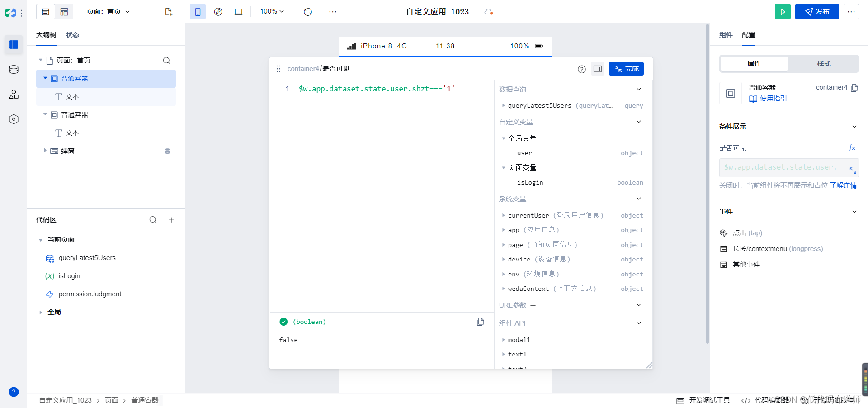Click the 完成 done button
868x408 pixels.
(626, 69)
